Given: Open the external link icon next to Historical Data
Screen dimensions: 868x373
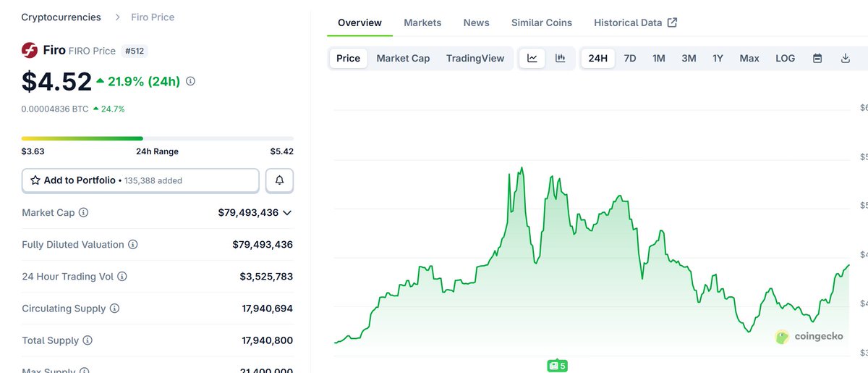Looking at the screenshot, I should point(672,22).
